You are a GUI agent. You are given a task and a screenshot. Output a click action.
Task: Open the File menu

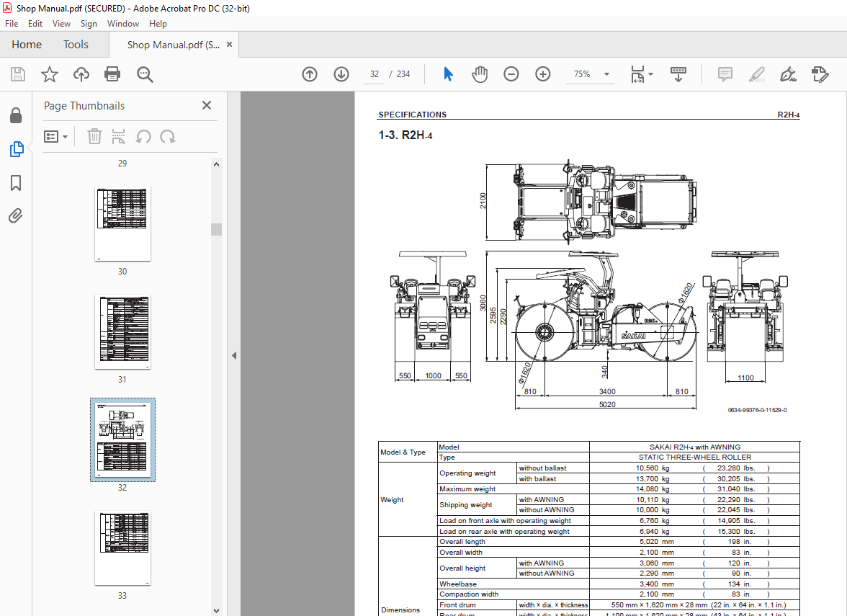pos(12,24)
